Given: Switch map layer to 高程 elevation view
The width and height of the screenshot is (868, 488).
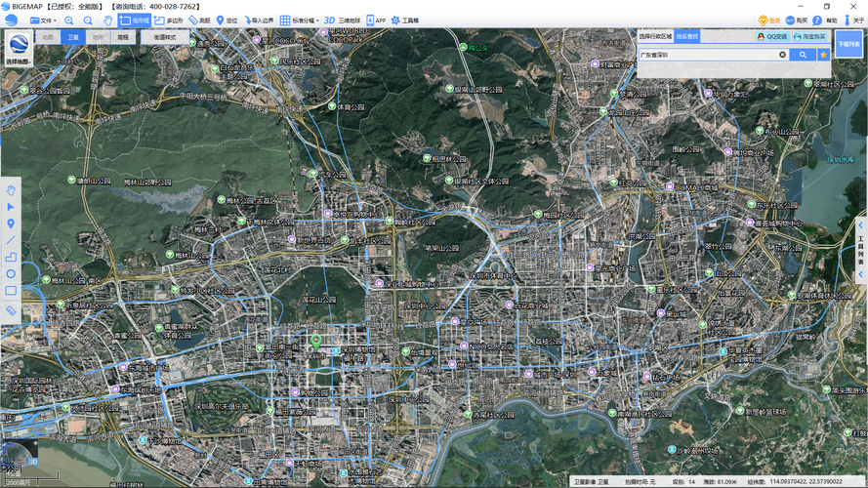Looking at the screenshot, I should coord(121,37).
